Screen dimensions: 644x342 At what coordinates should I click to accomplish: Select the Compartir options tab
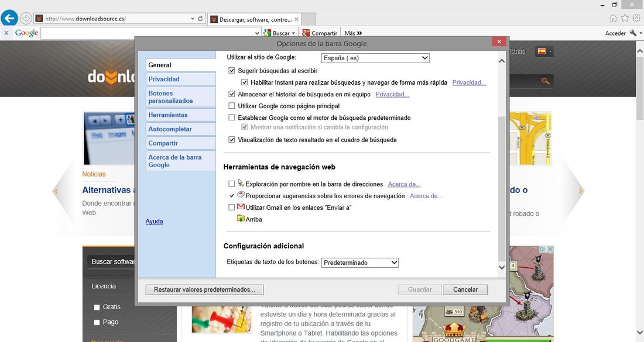pos(181,143)
